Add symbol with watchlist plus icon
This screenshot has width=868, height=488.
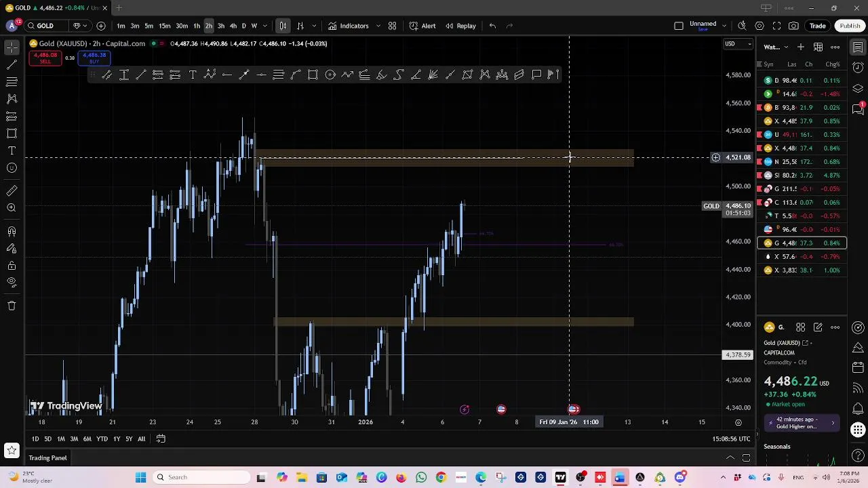[801, 47]
